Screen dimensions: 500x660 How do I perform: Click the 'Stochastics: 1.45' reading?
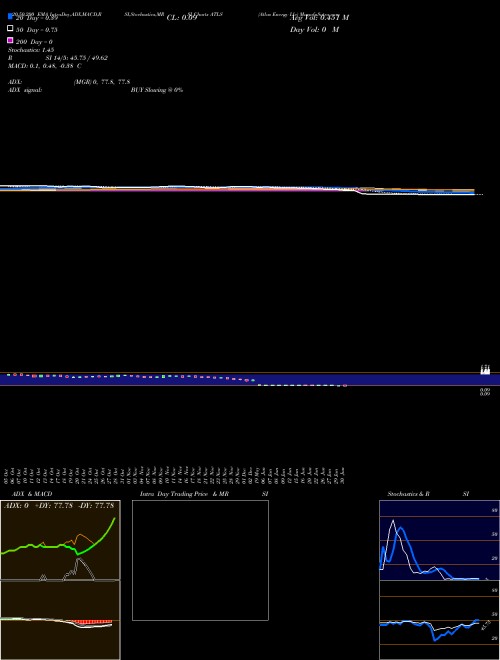click(31, 50)
